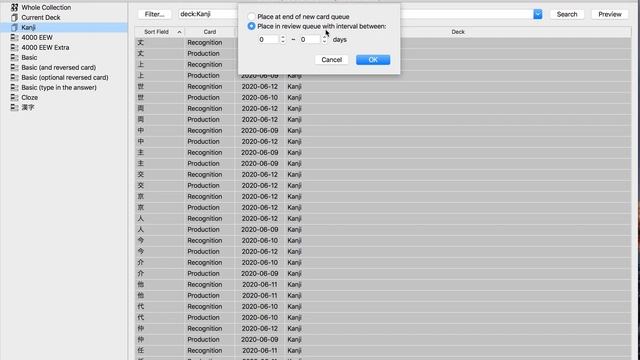Select the Whole Collection sidebar icon
Screen dimensions: 640x360
coord(14,7)
